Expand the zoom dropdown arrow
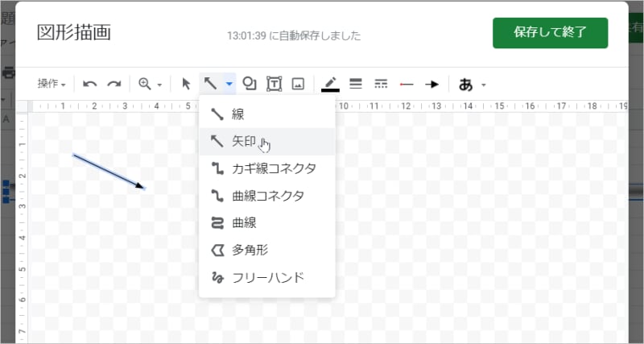 point(159,85)
